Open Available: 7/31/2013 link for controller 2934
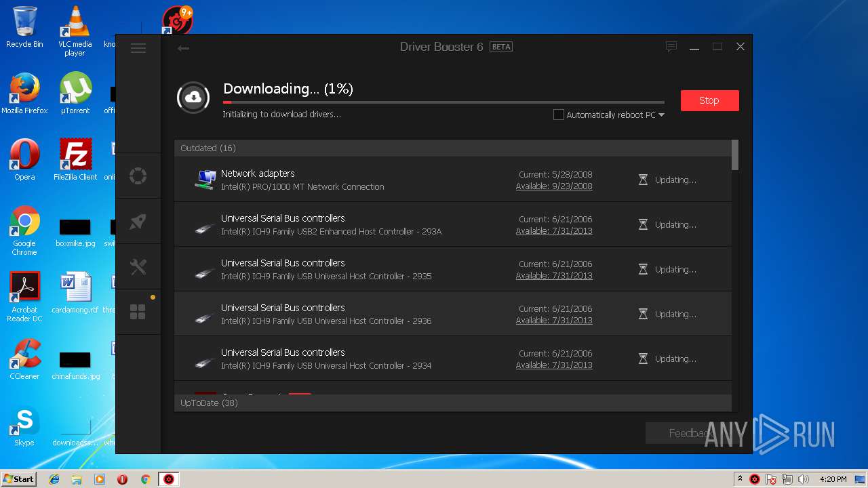This screenshot has height=488, width=868. point(554,365)
